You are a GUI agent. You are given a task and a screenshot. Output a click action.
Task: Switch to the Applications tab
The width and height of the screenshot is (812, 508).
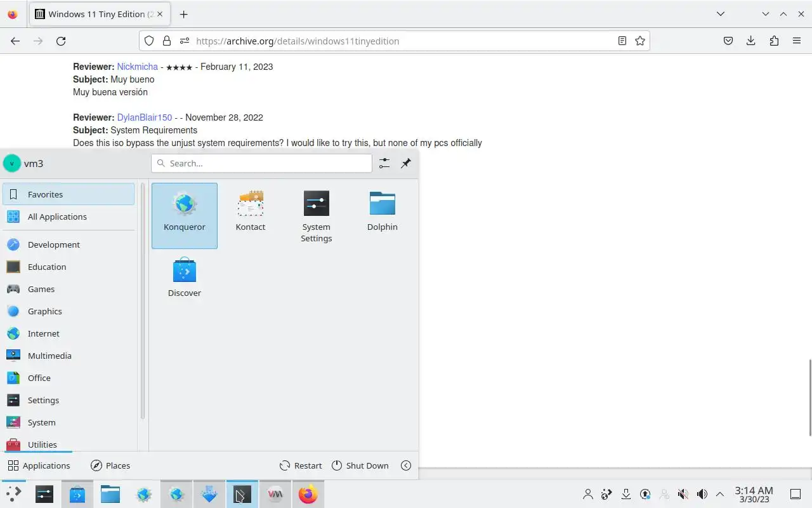(x=39, y=465)
